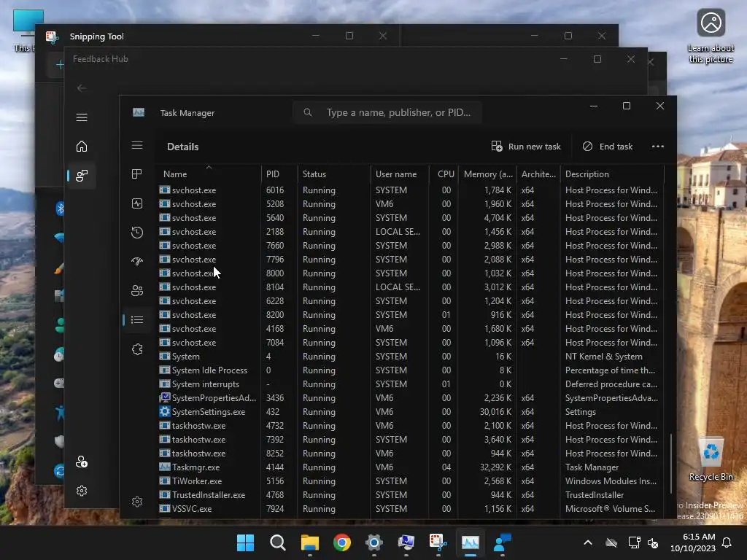Open Learn about this picture desktop icon
Image resolution: width=747 pixels, height=560 pixels.
(711, 36)
